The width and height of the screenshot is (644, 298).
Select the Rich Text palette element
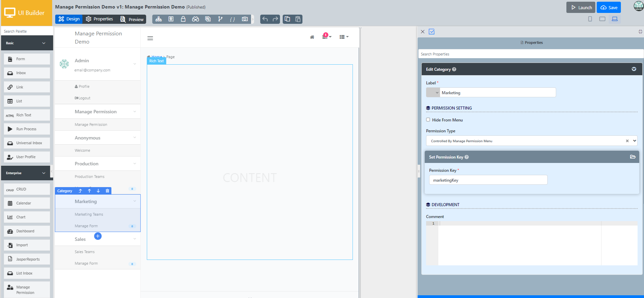coord(27,115)
